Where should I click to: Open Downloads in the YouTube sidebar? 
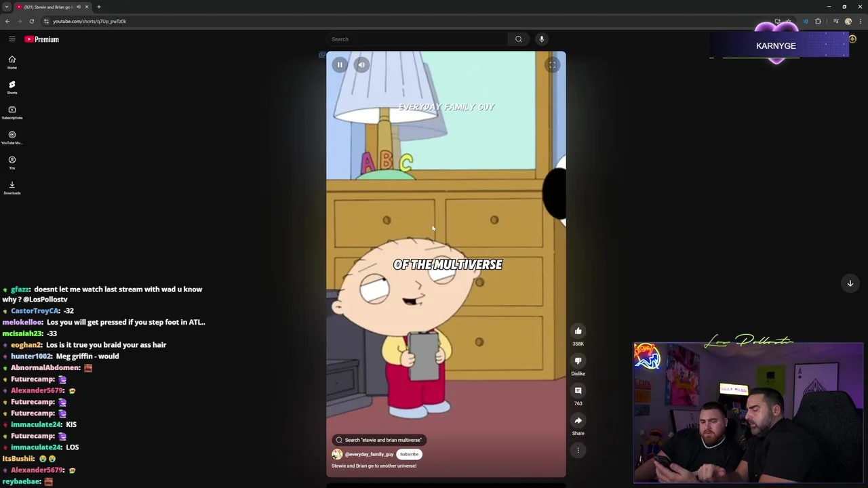point(12,188)
